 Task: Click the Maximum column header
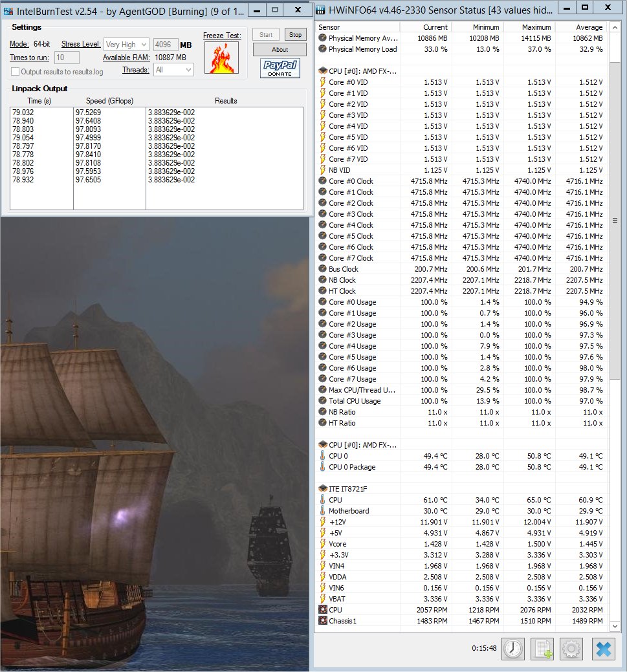[x=529, y=27]
